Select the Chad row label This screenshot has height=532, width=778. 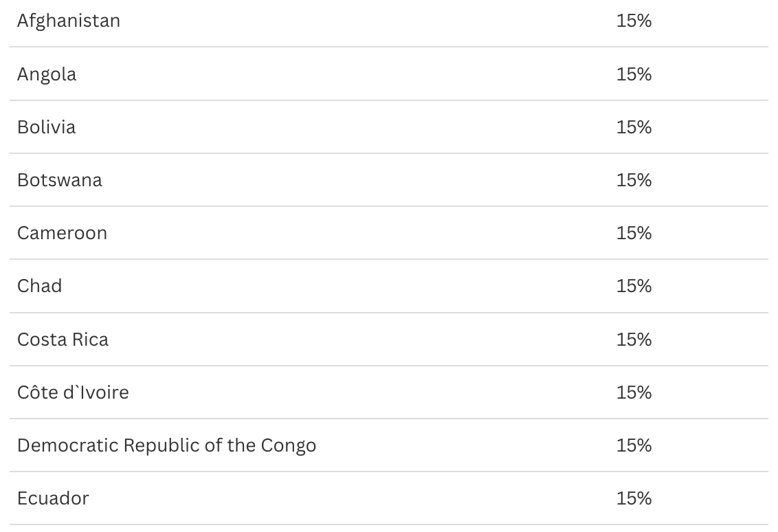[x=40, y=286]
